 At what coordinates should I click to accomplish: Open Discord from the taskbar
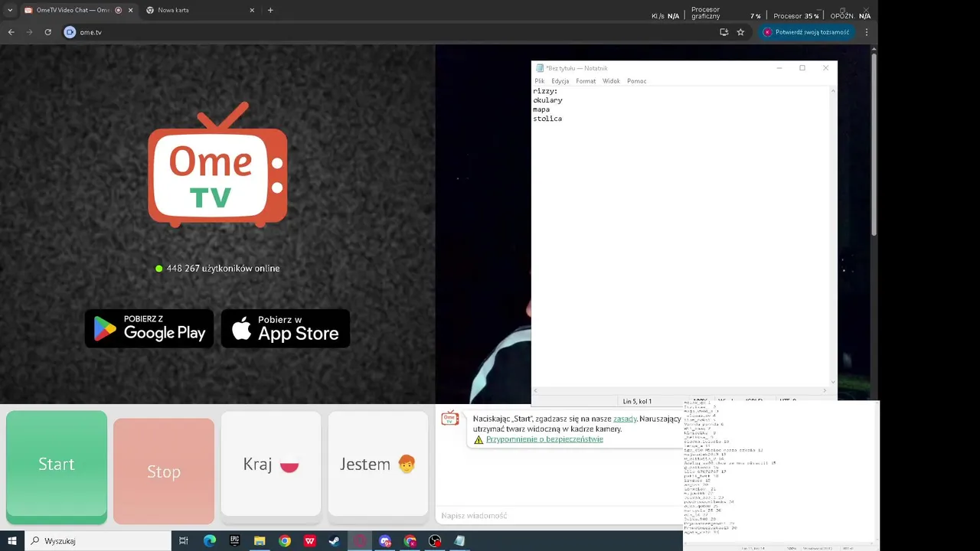(x=385, y=541)
